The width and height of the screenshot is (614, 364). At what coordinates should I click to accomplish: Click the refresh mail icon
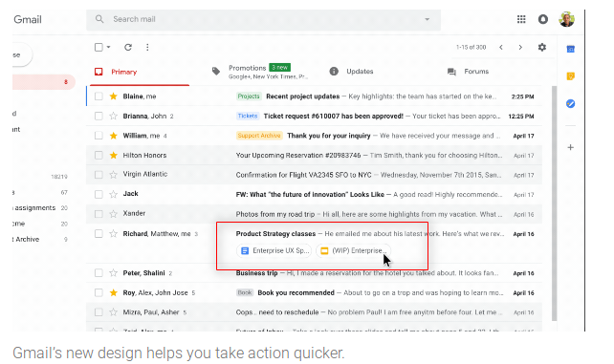[x=128, y=48]
